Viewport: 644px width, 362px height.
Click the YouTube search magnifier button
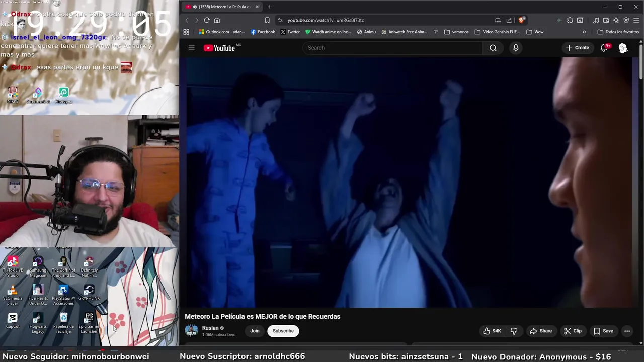493,48
